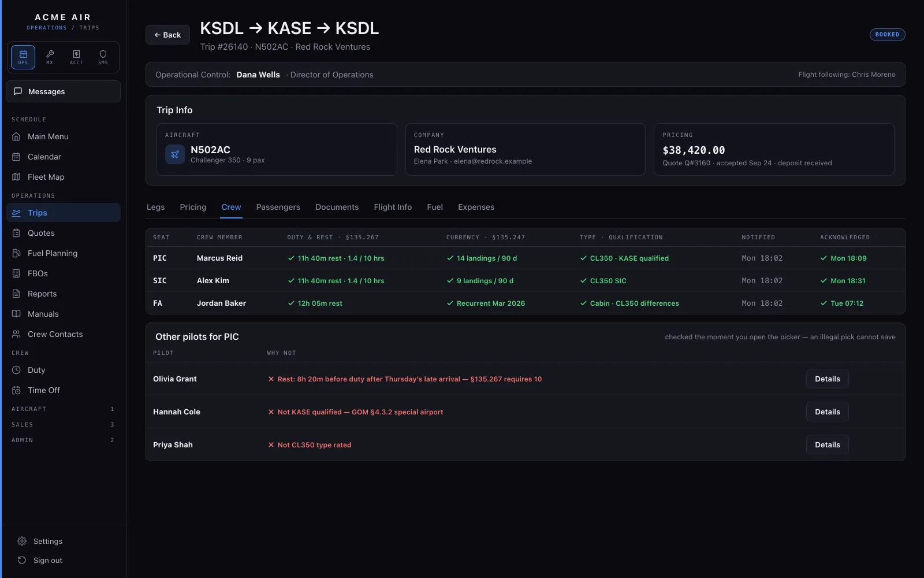Open the ACCT accounting module

(76, 57)
